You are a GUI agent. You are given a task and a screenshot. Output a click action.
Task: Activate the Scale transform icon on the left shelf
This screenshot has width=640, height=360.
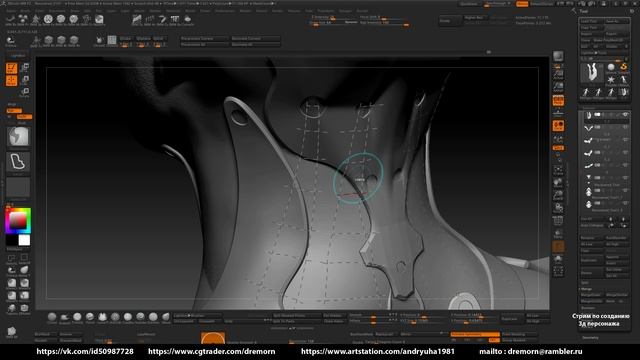point(24,80)
